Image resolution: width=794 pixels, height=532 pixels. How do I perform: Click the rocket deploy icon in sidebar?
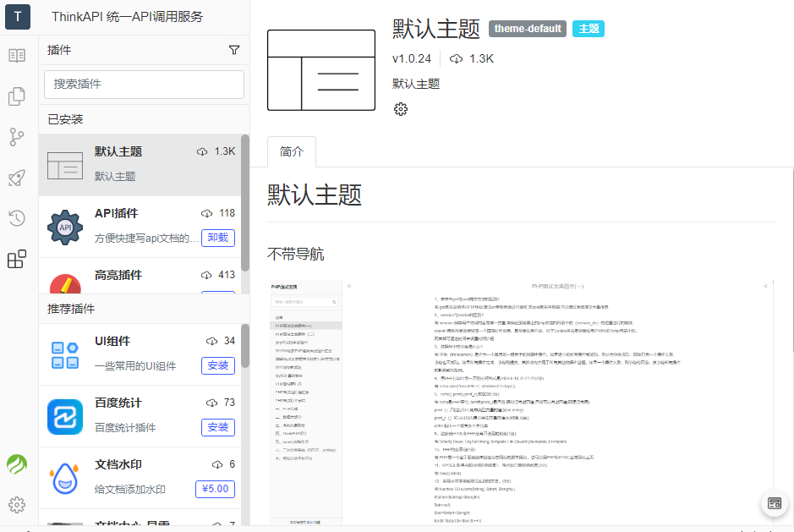pos(17,177)
